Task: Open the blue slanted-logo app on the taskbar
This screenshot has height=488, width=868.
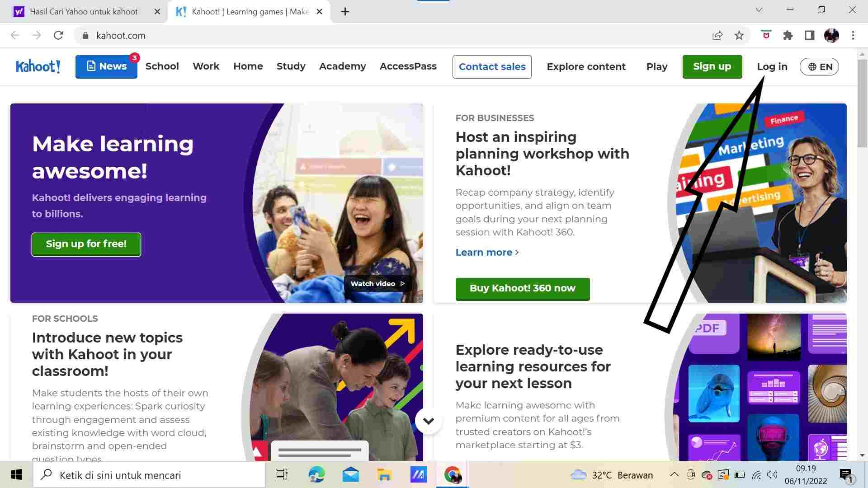Action: click(418, 475)
